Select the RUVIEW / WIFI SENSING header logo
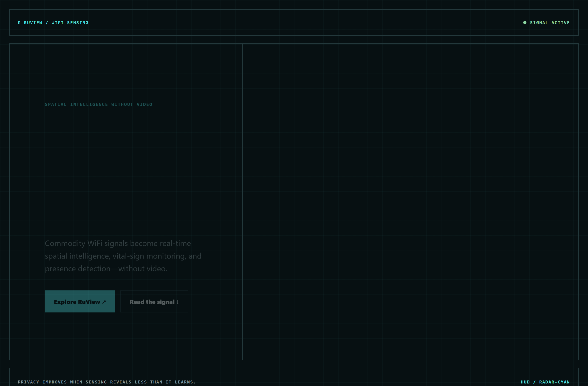 click(53, 23)
